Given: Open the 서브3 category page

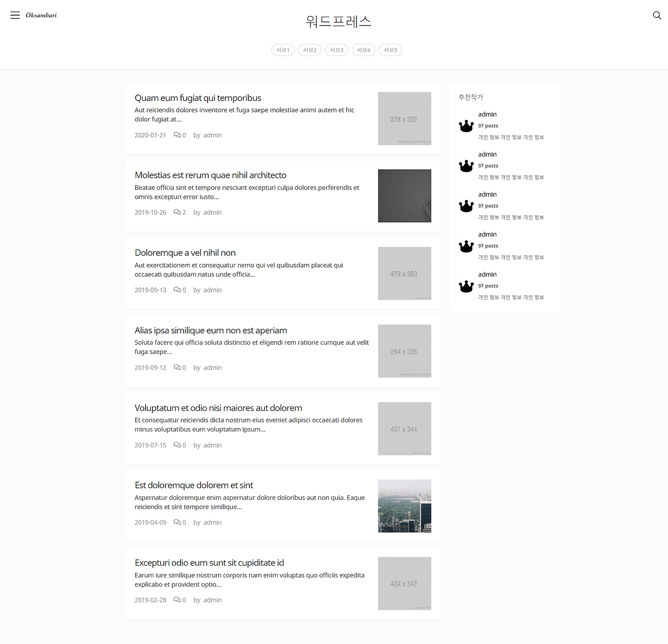Looking at the screenshot, I should pyautogui.click(x=336, y=50).
